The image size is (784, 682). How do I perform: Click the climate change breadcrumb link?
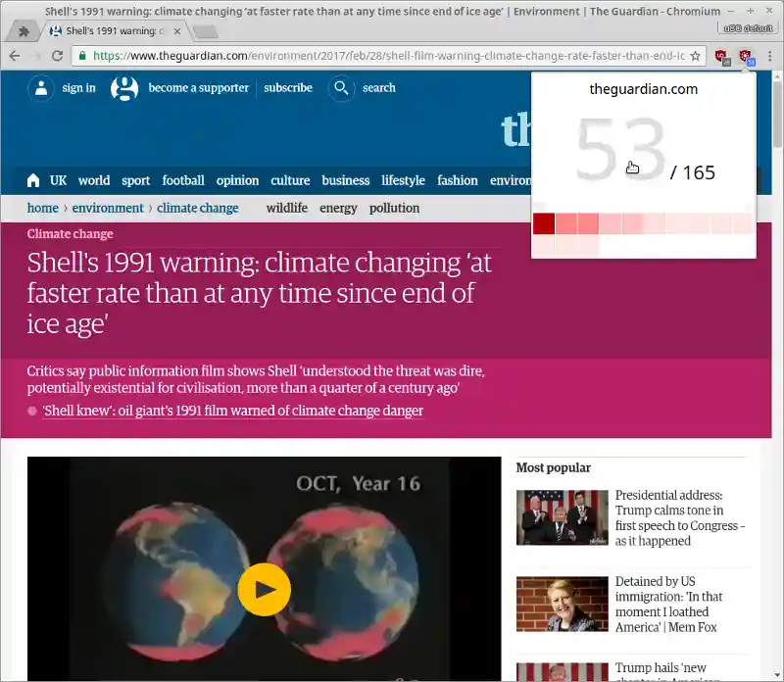tap(198, 208)
